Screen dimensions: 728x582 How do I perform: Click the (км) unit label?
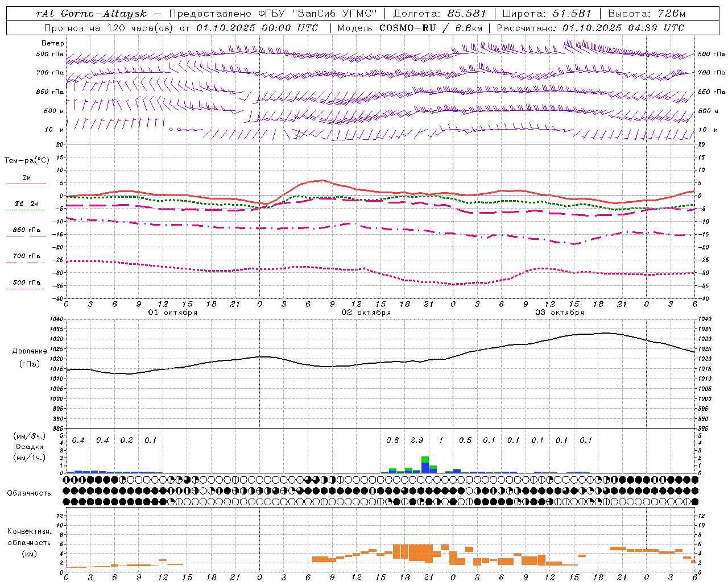coord(30,554)
